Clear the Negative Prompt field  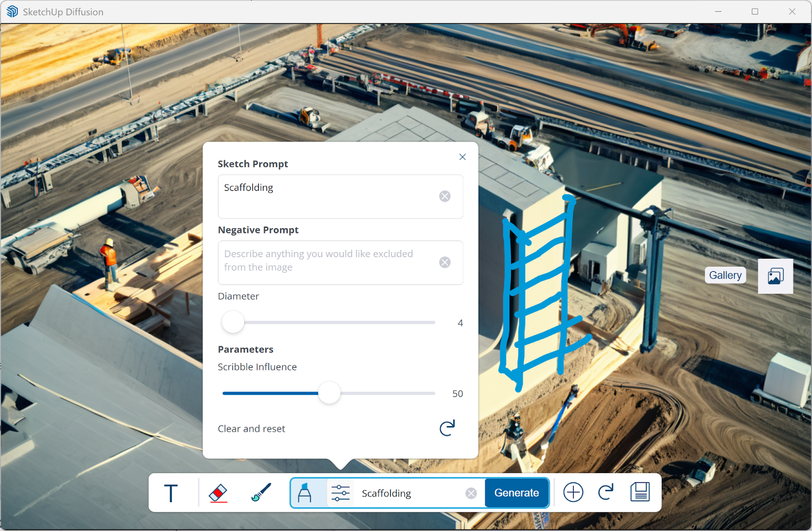[445, 262]
